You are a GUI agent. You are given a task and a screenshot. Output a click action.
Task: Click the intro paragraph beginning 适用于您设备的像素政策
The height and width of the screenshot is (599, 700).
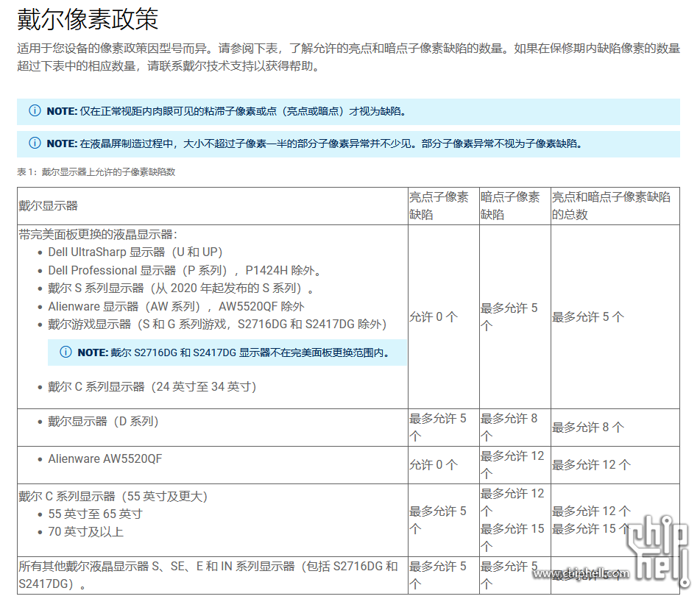pos(349,57)
